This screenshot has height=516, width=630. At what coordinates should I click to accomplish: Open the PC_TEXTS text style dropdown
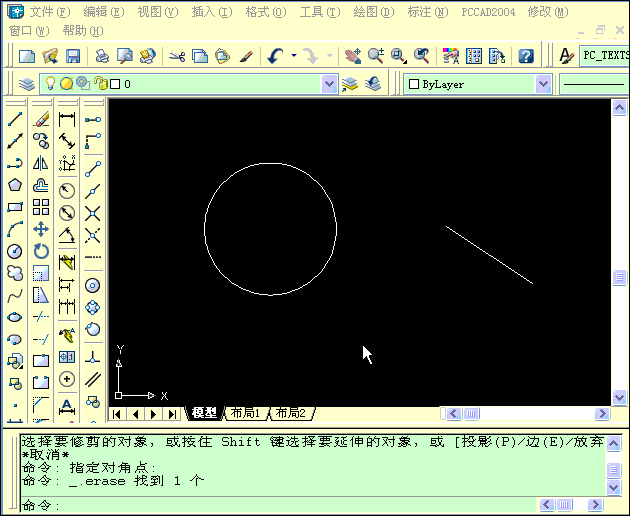coord(605,55)
